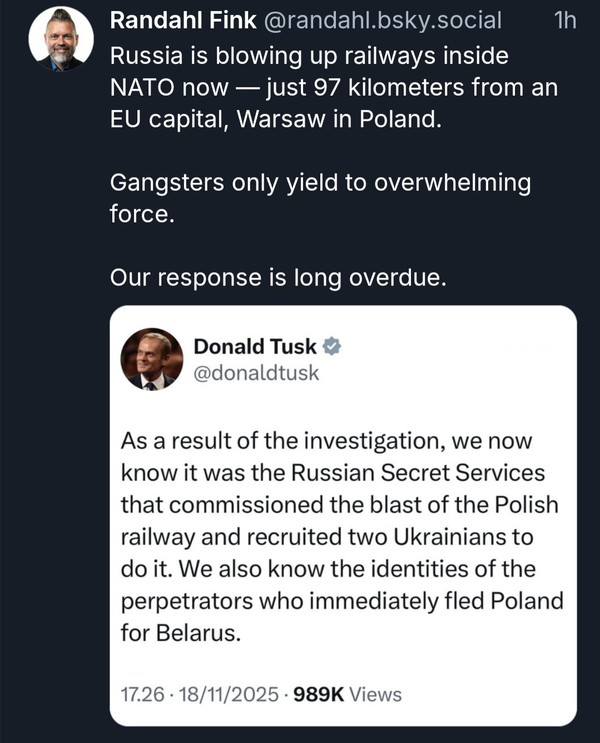Click Donald Tusk's profile photo

(x=152, y=359)
